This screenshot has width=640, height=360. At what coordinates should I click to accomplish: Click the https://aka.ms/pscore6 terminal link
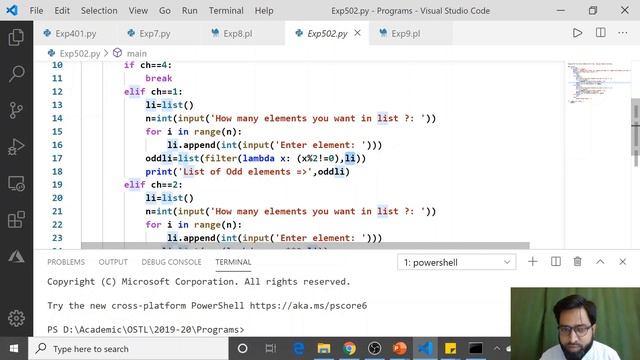point(308,306)
